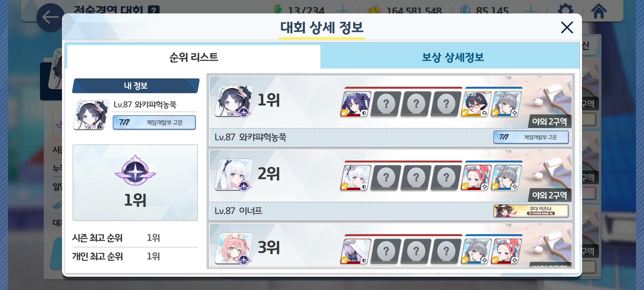Select the 순위 리스트 tab
The width and height of the screenshot is (644, 290).
point(193,57)
